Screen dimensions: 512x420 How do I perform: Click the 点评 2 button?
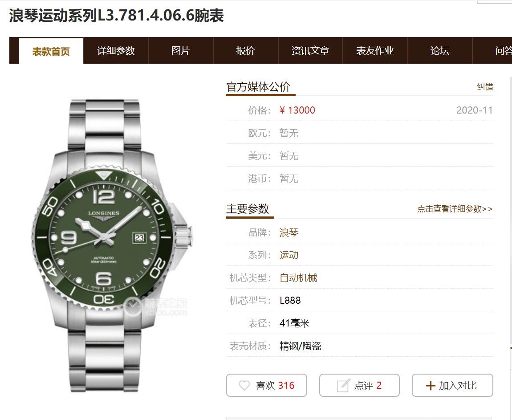tap(359, 385)
